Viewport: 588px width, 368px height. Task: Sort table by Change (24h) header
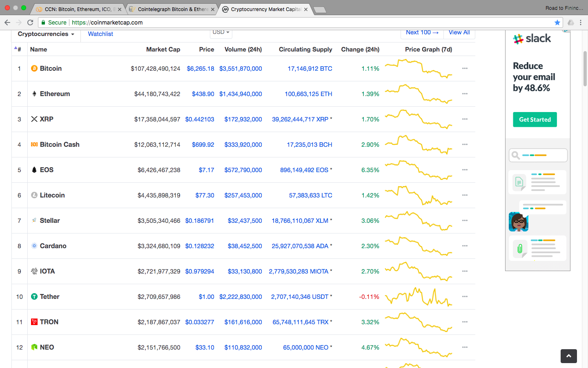pos(360,49)
